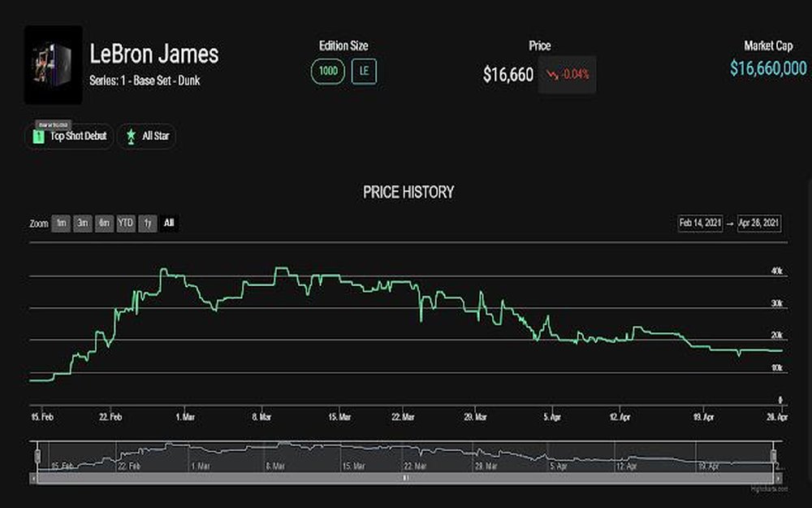Click the 40k y-axis label
This screenshot has height=508, width=812.
[777, 271]
